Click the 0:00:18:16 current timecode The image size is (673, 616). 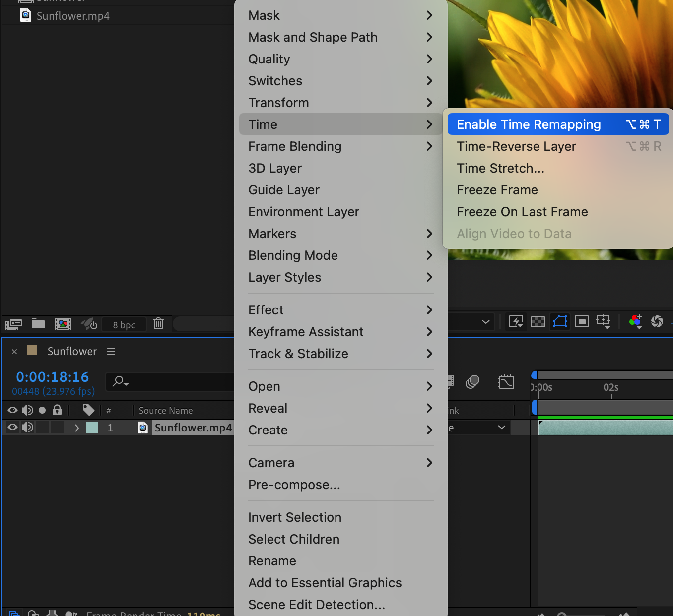coord(53,377)
